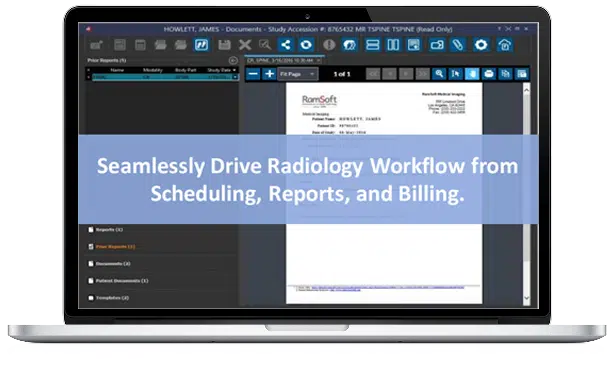Click the share icon
This screenshot has height=367, width=616.
tap(286, 45)
